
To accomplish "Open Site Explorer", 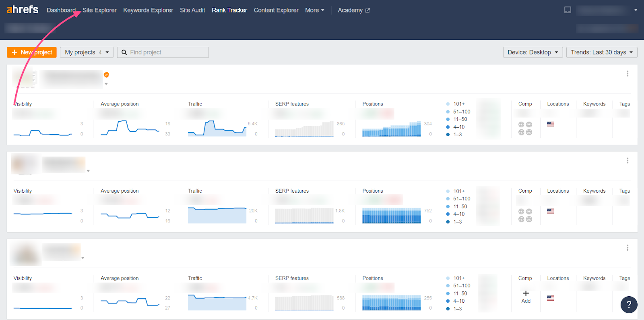I will [x=99, y=10].
